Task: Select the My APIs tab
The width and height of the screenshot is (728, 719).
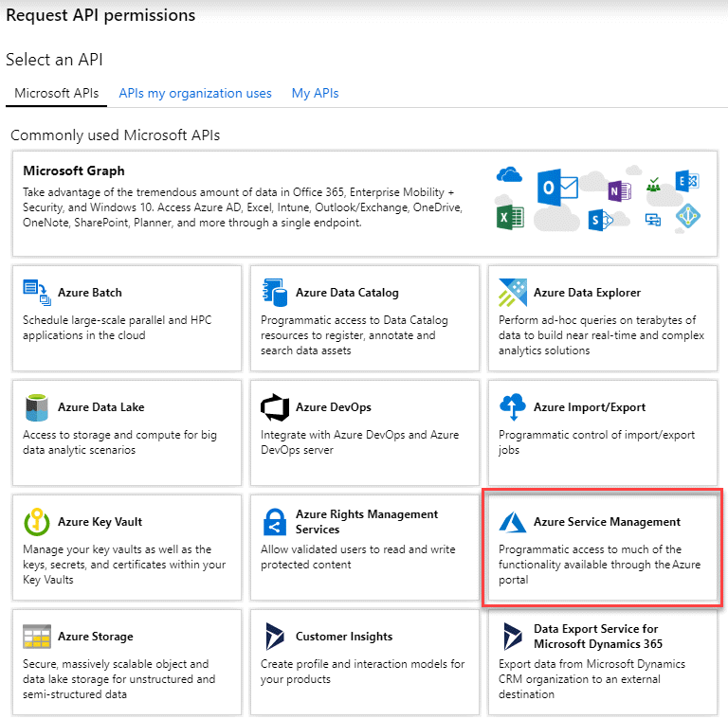Action: click(315, 93)
